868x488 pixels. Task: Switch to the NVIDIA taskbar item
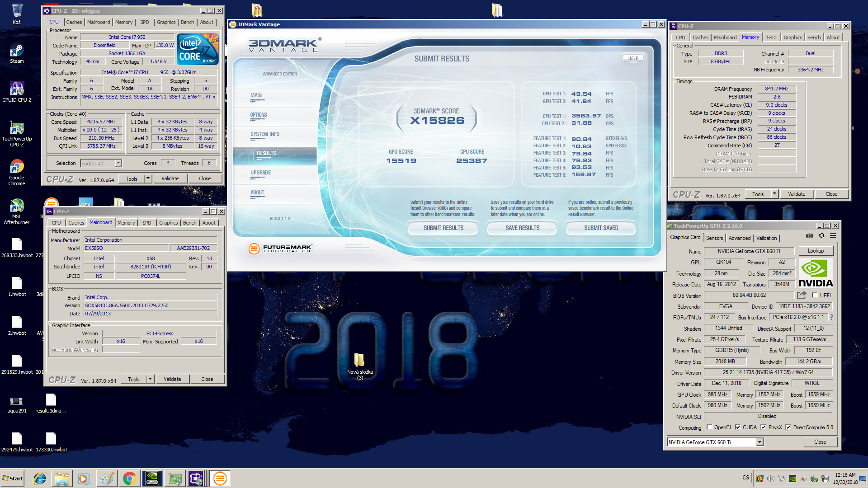(152, 479)
